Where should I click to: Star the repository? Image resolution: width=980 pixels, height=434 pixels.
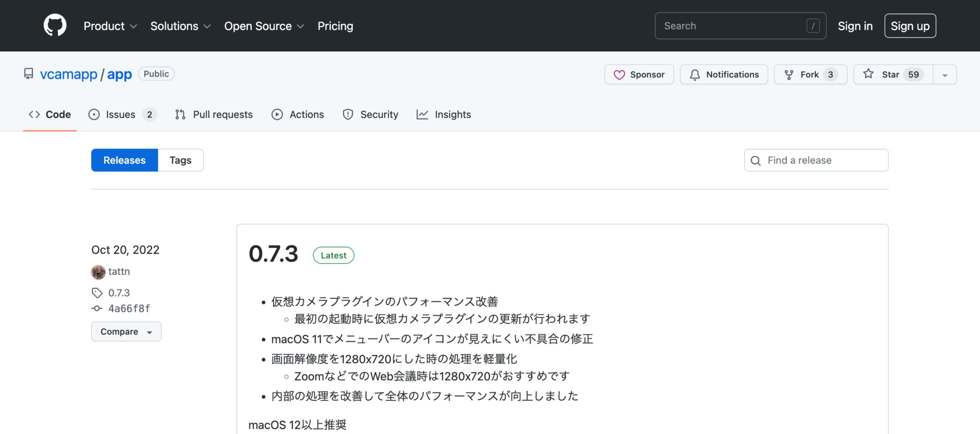pos(893,74)
